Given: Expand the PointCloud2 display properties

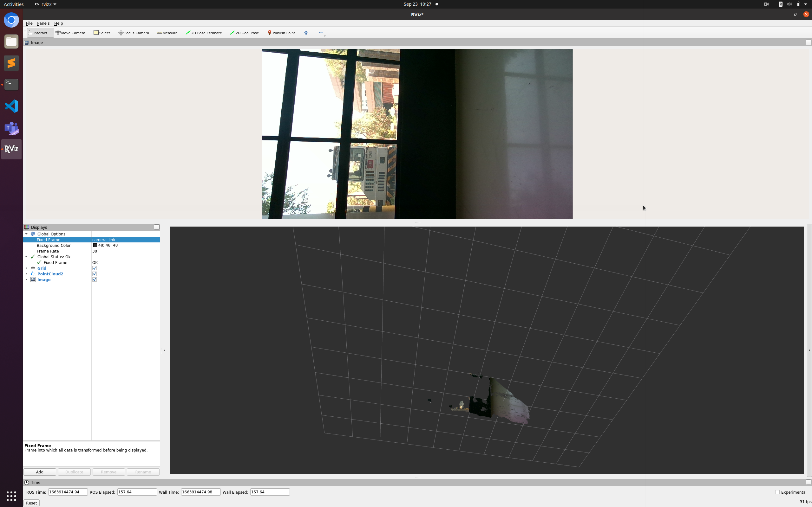Looking at the screenshot, I should click(x=26, y=273).
